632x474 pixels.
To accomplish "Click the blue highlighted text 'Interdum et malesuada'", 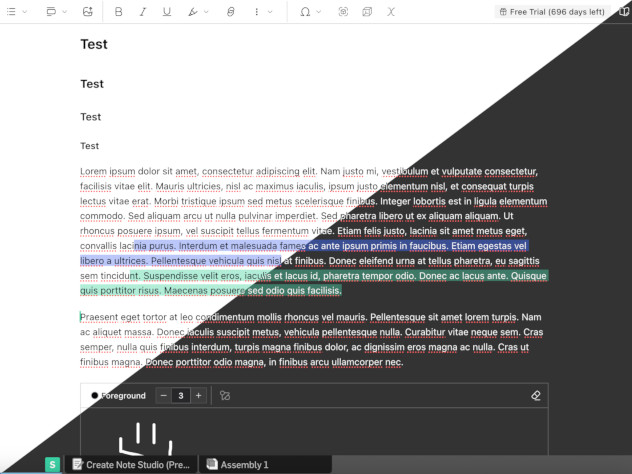I will point(228,246).
